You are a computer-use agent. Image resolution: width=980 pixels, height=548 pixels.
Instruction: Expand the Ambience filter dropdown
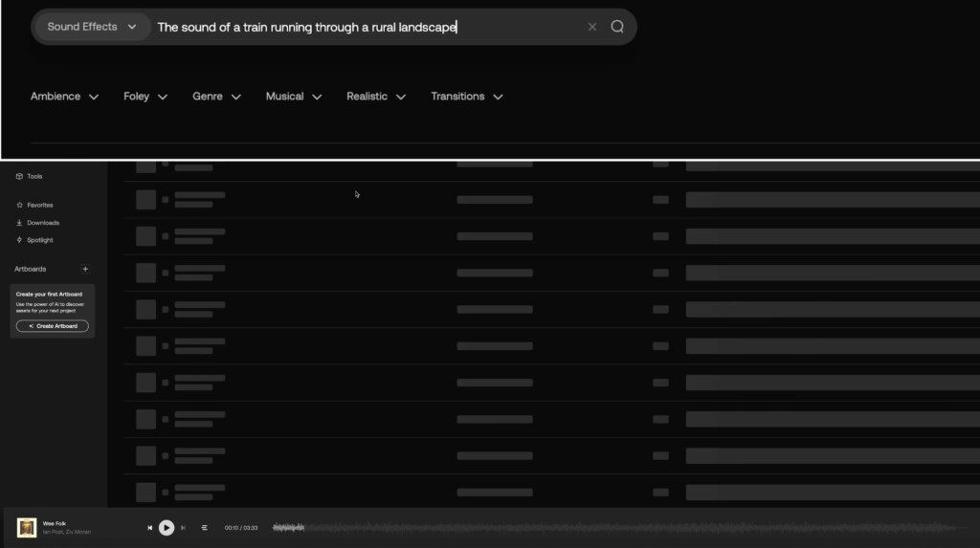pos(64,97)
